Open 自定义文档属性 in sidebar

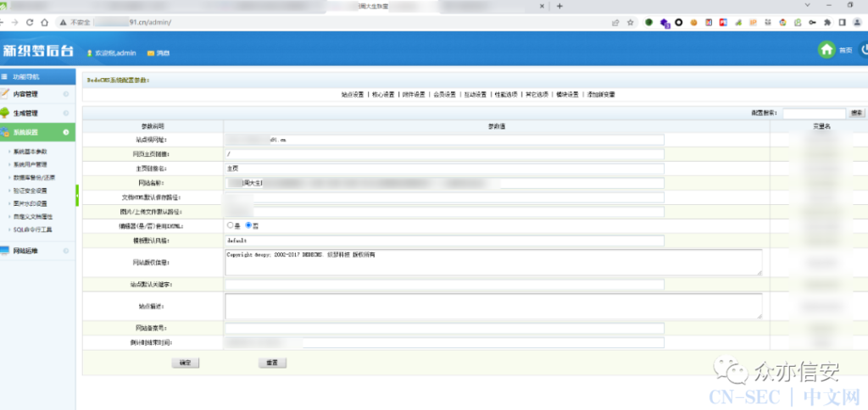(x=33, y=216)
